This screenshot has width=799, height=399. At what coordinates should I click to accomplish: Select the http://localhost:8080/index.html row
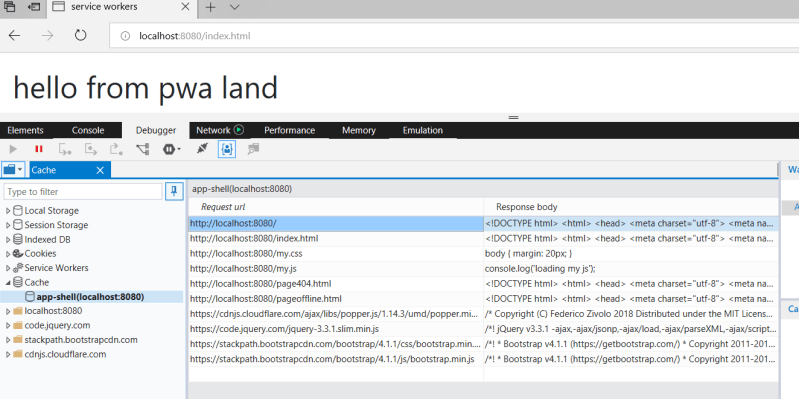483,238
